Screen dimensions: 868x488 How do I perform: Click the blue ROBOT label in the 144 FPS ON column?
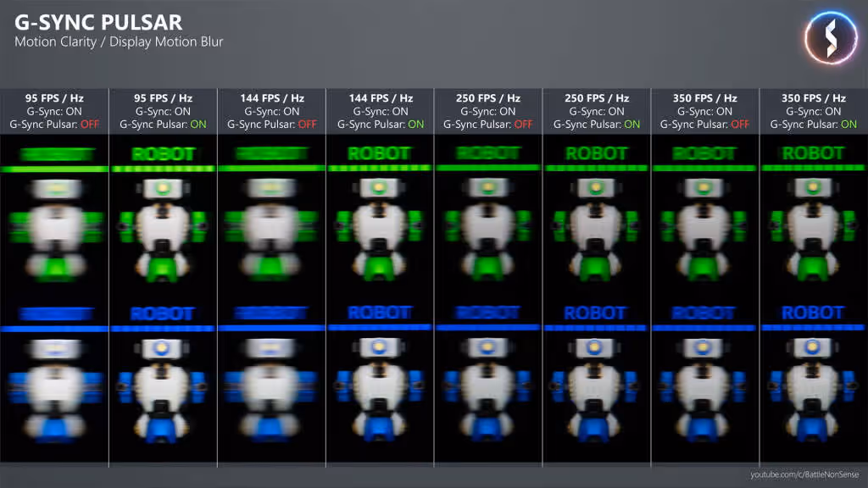point(380,311)
